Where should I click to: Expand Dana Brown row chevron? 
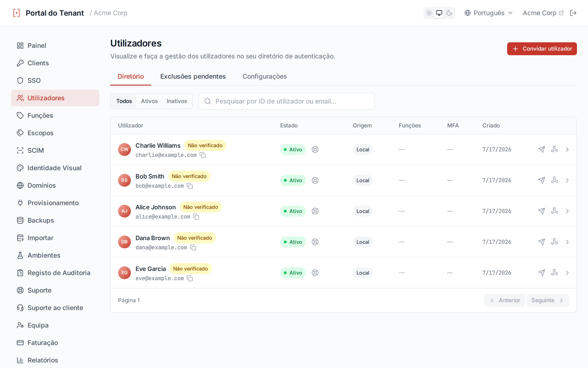tap(567, 242)
